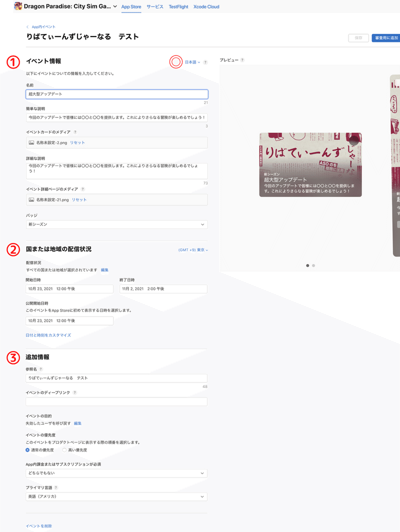Click help icon for イベントカードのメディア
Viewport: 400px width, 532px height.
pos(75,132)
